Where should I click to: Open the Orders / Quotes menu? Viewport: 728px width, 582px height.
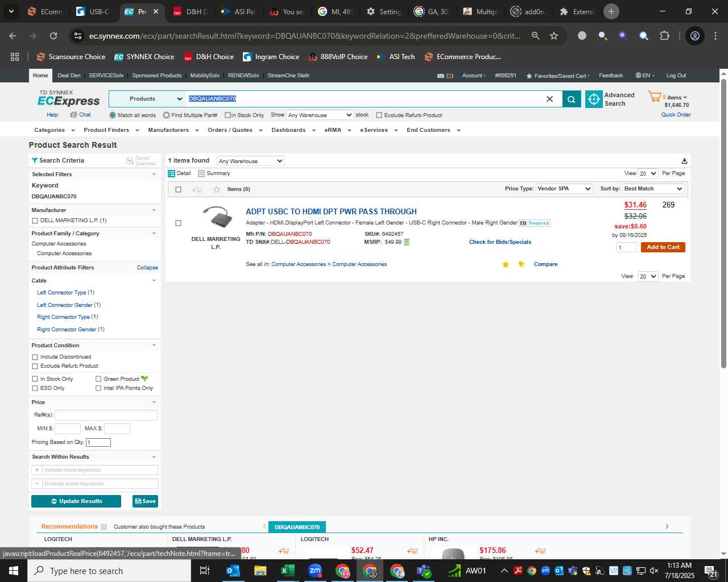coord(235,130)
